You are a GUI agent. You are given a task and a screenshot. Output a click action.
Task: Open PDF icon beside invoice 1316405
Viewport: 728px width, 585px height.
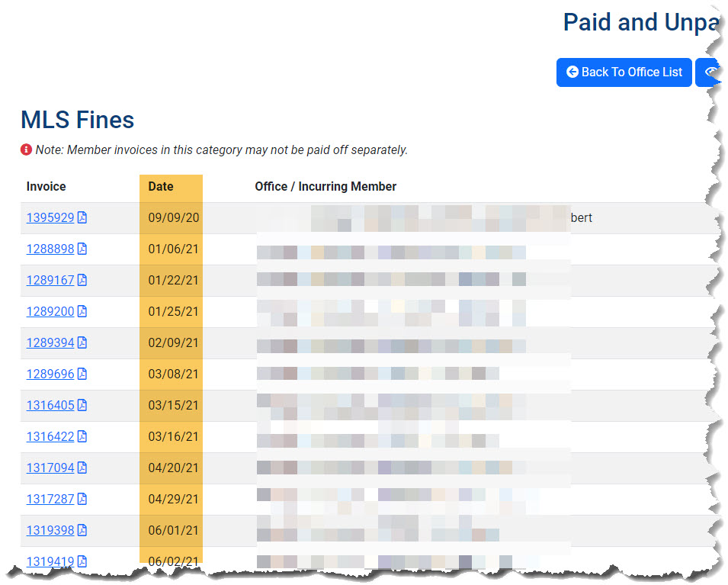82,405
